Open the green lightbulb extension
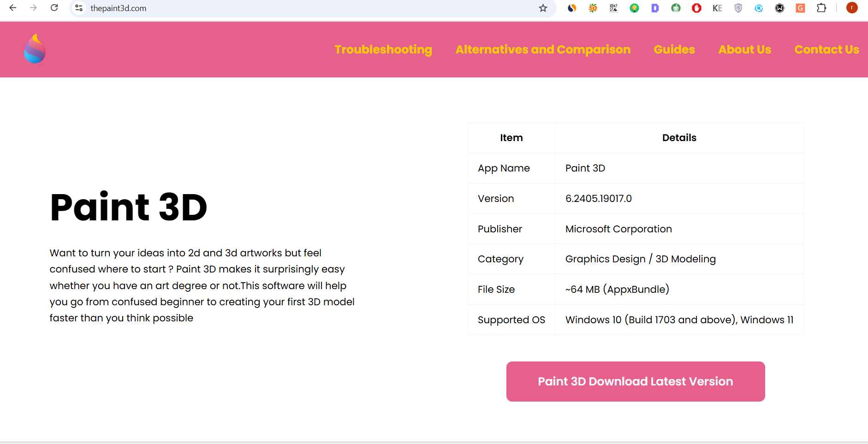Screen dimensions: 868x444 coord(634,8)
